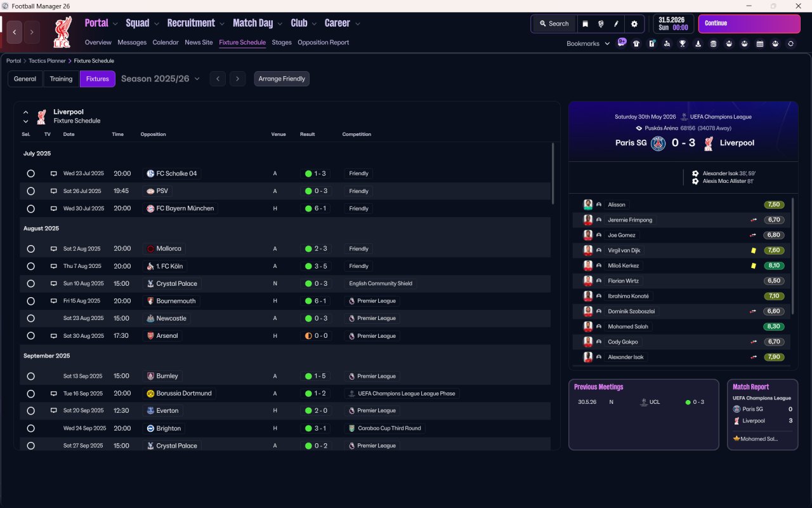Viewport: 812px width, 508px height.
Task: Collapse the Liverpool Fixture Schedule panel arrows
Action: (26, 116)
